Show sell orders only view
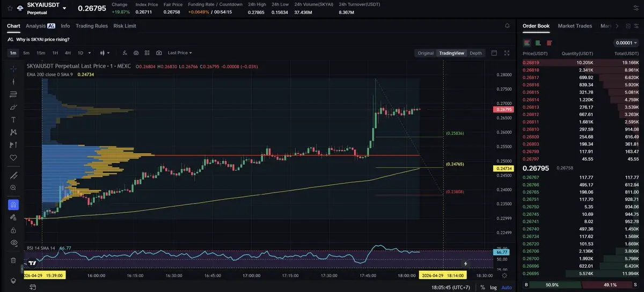The image size is (644, 292). (549, 43)
